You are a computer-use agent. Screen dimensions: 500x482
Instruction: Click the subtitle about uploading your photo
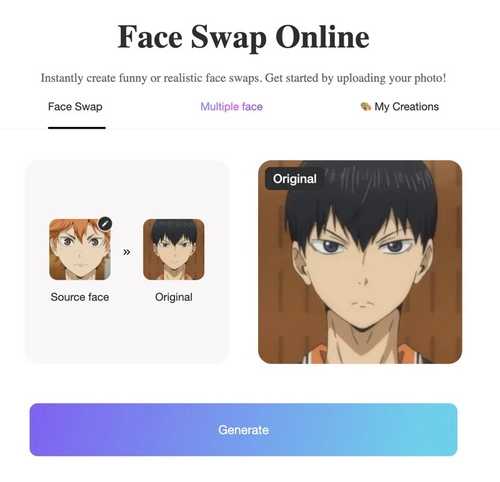(243, 78)
